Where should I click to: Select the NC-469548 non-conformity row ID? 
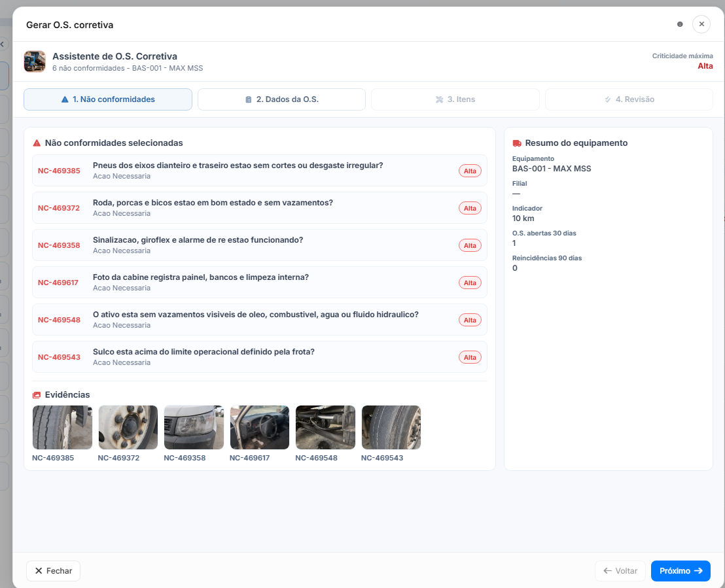click(59, 320)
